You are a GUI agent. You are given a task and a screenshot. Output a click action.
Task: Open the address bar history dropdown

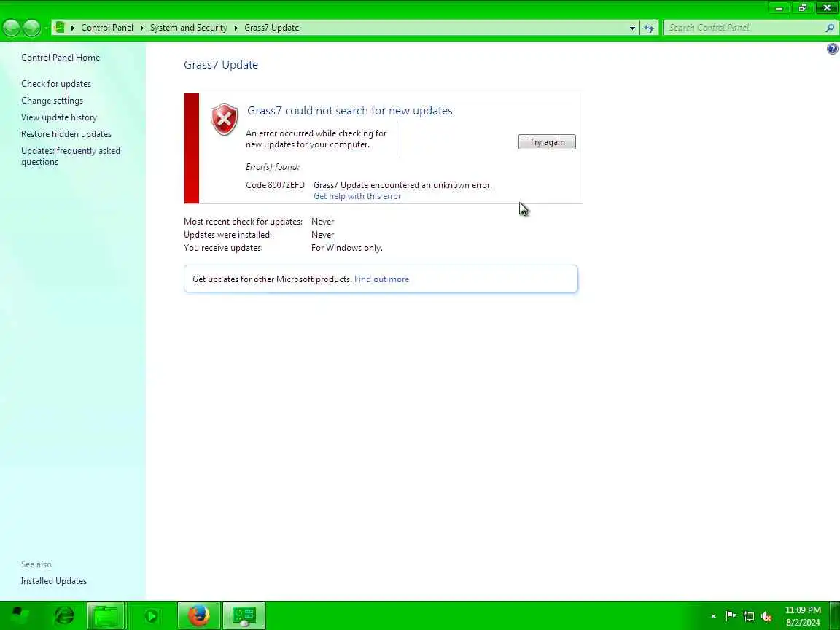[x=632, y=28]
